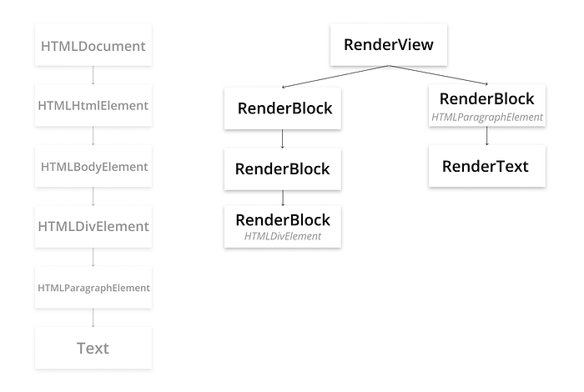Screen dimensions: 584x392
Task: Select arrow between HTMLParagraphElement and Text
Action: [x=93, y=318]
